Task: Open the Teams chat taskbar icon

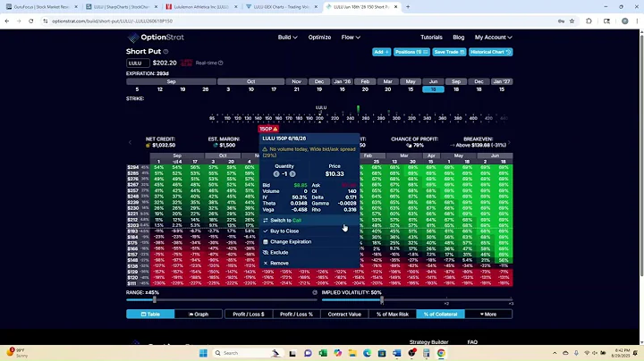Action: pyautogui.click(x=308, y=353)
